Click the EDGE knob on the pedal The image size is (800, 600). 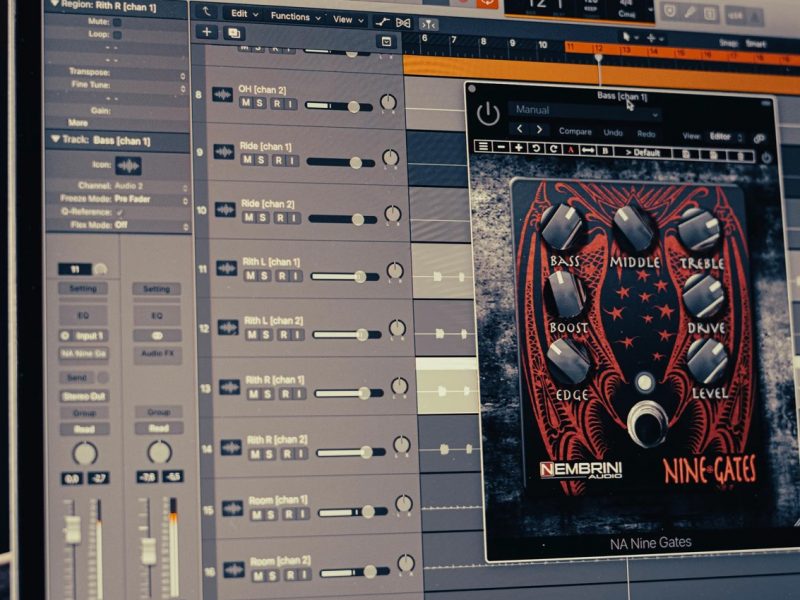(568, 361)
